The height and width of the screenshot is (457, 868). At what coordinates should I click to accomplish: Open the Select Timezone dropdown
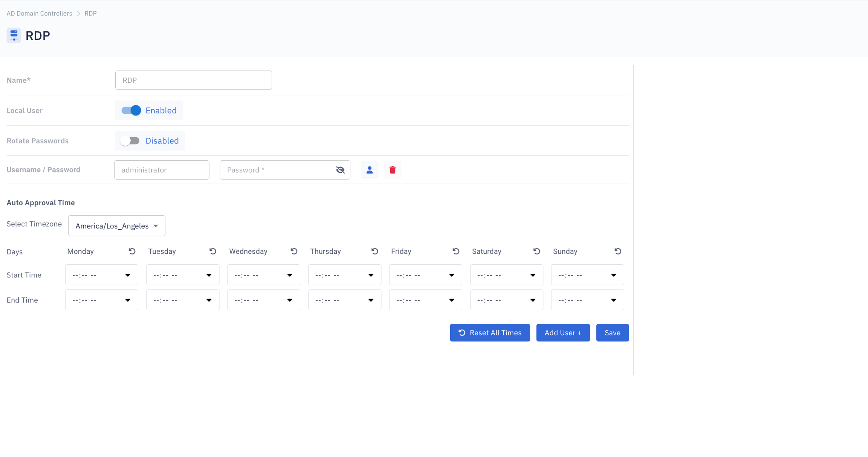tap(117, 226)
